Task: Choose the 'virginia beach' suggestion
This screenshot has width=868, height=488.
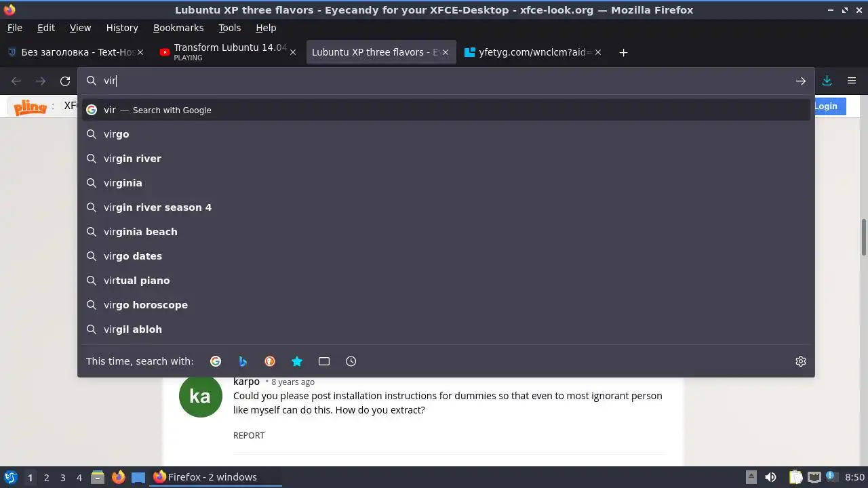Action: [446, 232]
